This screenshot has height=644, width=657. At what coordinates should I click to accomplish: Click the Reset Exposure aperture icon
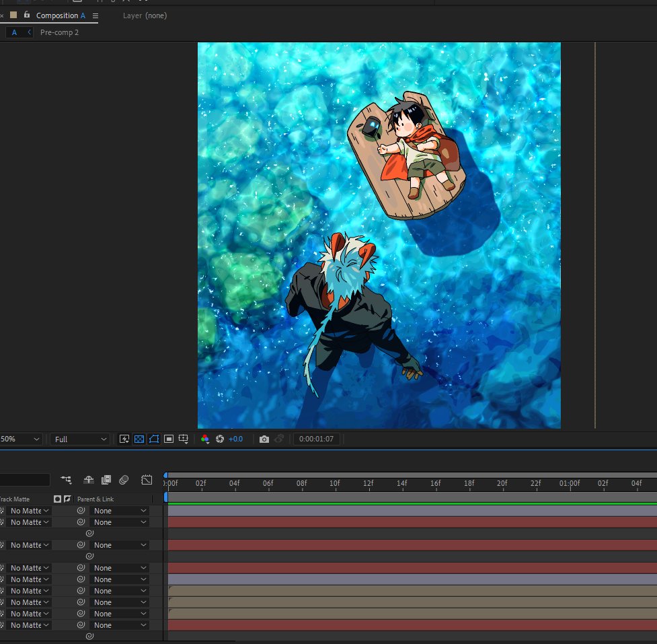click(x=219, y=439)
